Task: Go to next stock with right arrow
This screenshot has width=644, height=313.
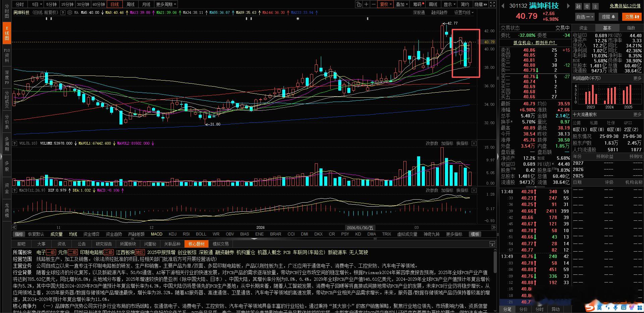Action: pos(568,6)
